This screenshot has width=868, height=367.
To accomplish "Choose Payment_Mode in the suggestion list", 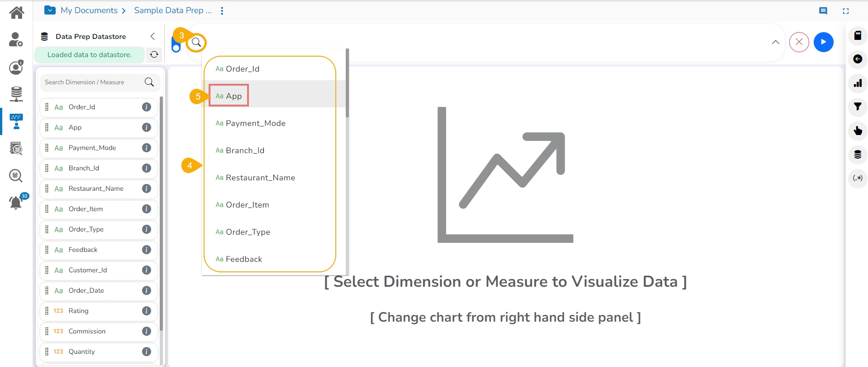I will tap(255, 123).
